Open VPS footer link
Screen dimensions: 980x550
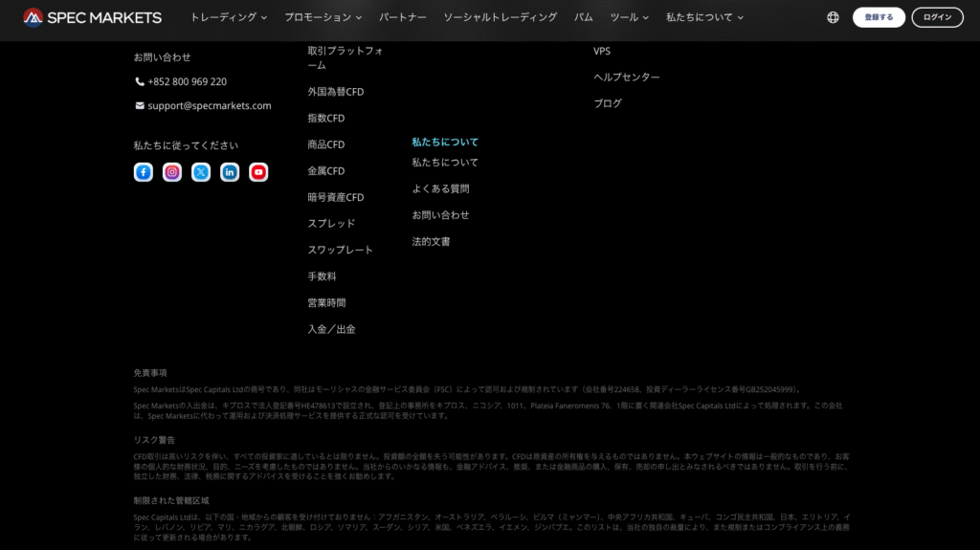pos(602,52)
